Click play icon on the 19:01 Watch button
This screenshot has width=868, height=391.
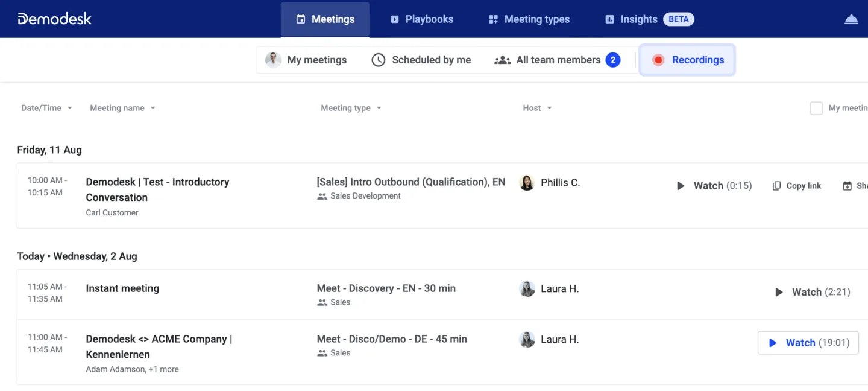(773, 343)
